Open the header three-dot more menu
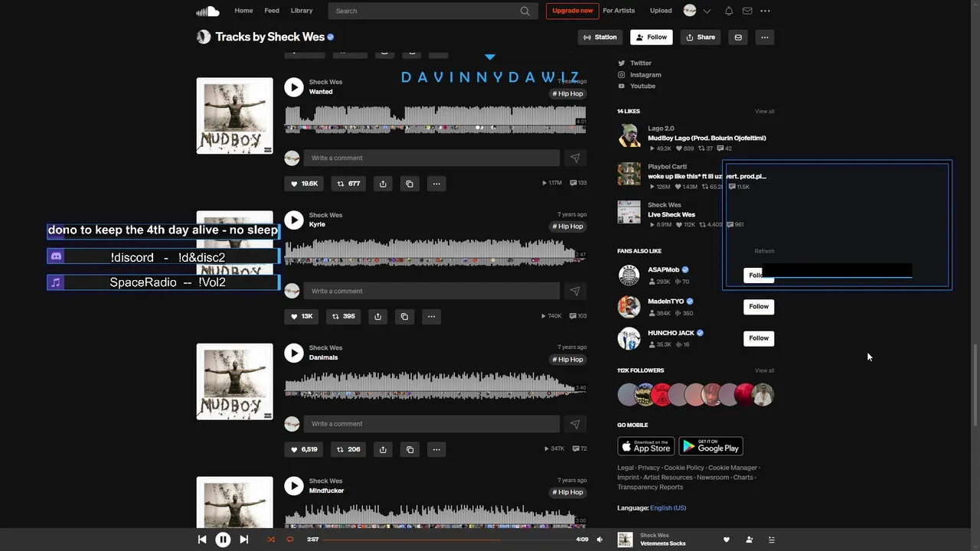The width and height of the screenshot is (980, 551). tap(765, 11)
